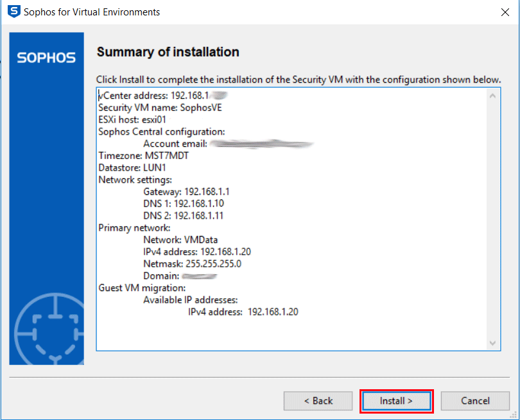Click the 'Summary of installation' heading
Viewport: 520px width, 420px height.
(168, 52)
